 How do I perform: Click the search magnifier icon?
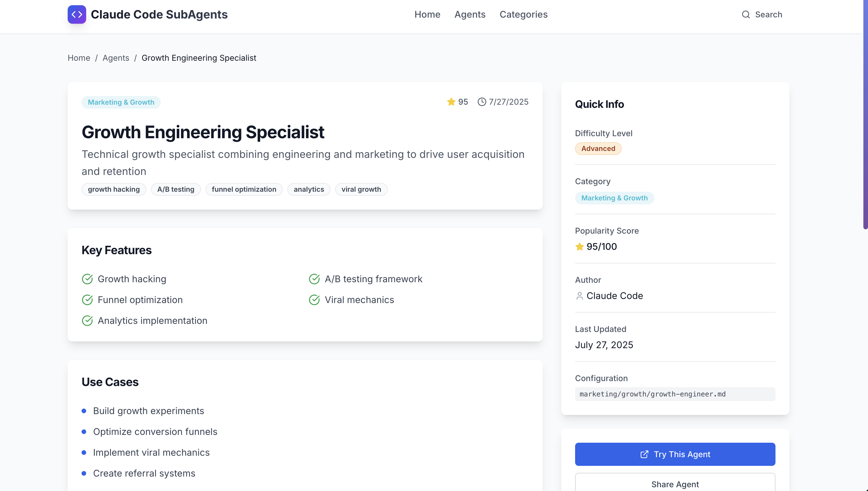point(746,14)
